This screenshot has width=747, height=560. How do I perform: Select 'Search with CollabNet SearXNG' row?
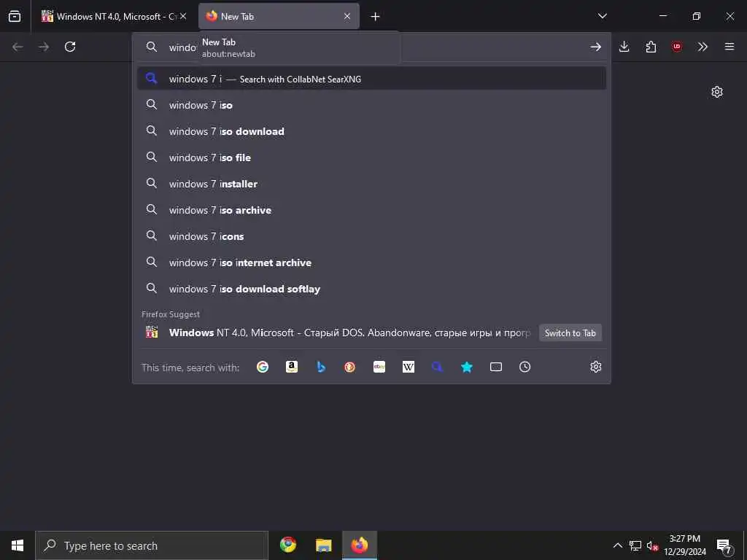pos(371,79)
